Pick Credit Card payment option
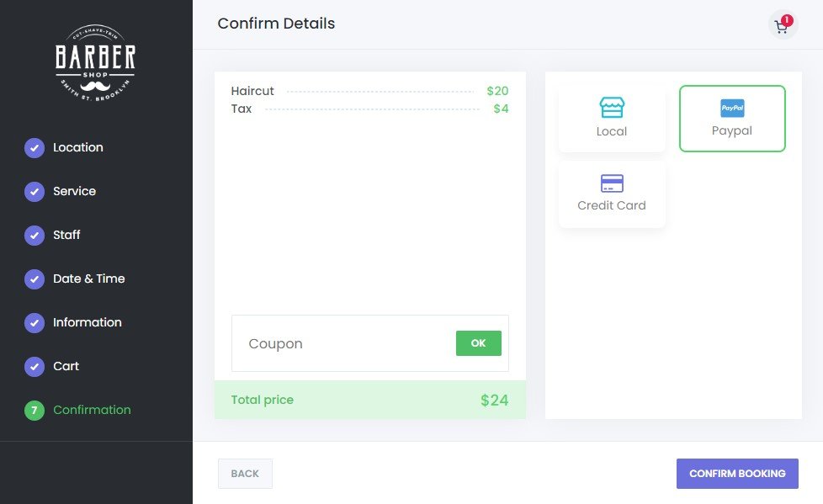The width and height of the screenshot is (823, 504). 612,194
